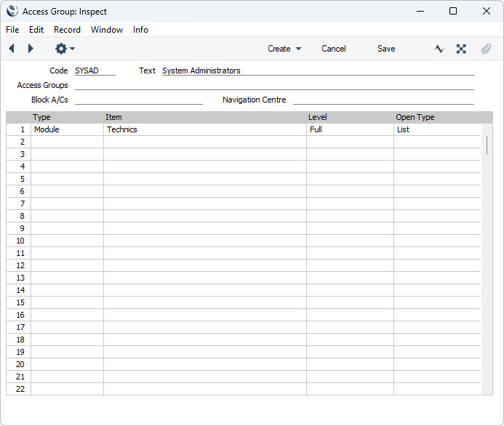Click the Access Groups input field
This screenshot has width=504, height=426.
[x=274, y=85]
